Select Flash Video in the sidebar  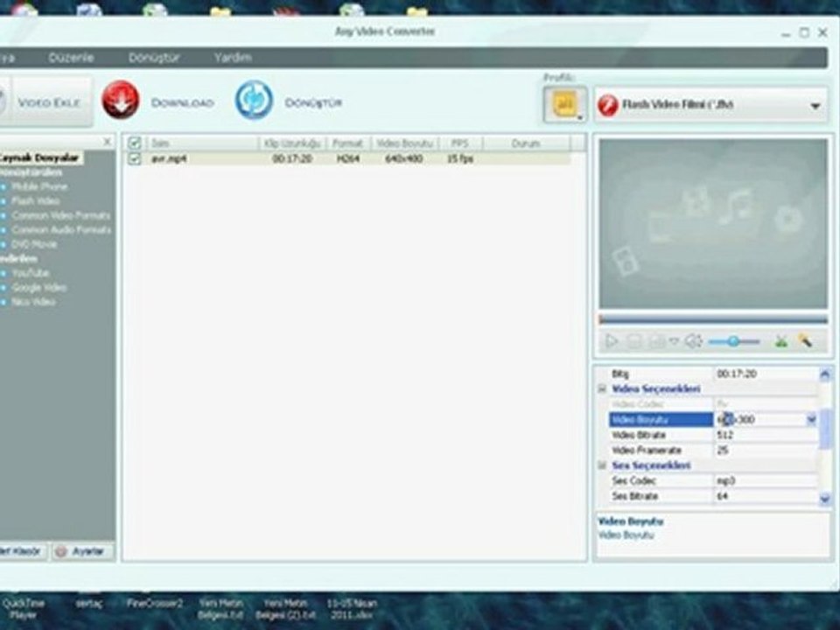tap(35, 201)
